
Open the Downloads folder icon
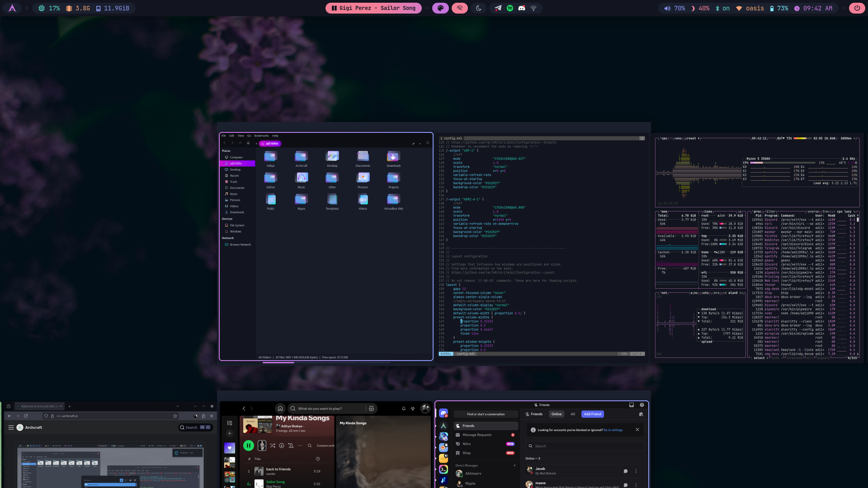(393, 157)
